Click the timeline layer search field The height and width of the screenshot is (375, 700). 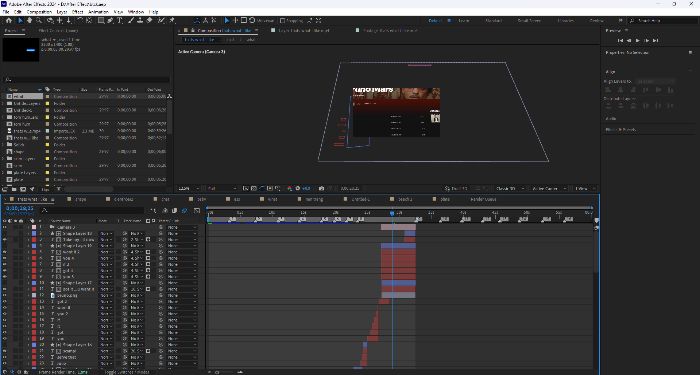(92, 210)
